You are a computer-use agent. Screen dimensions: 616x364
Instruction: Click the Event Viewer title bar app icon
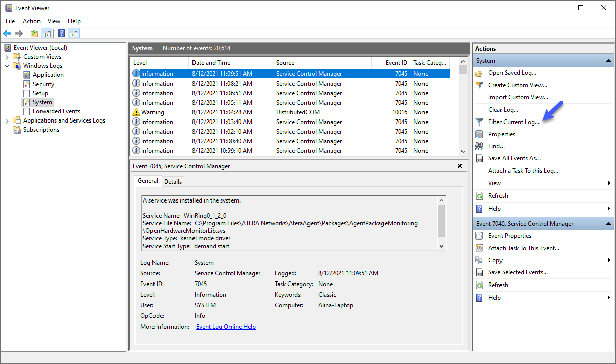pos(8,8)
